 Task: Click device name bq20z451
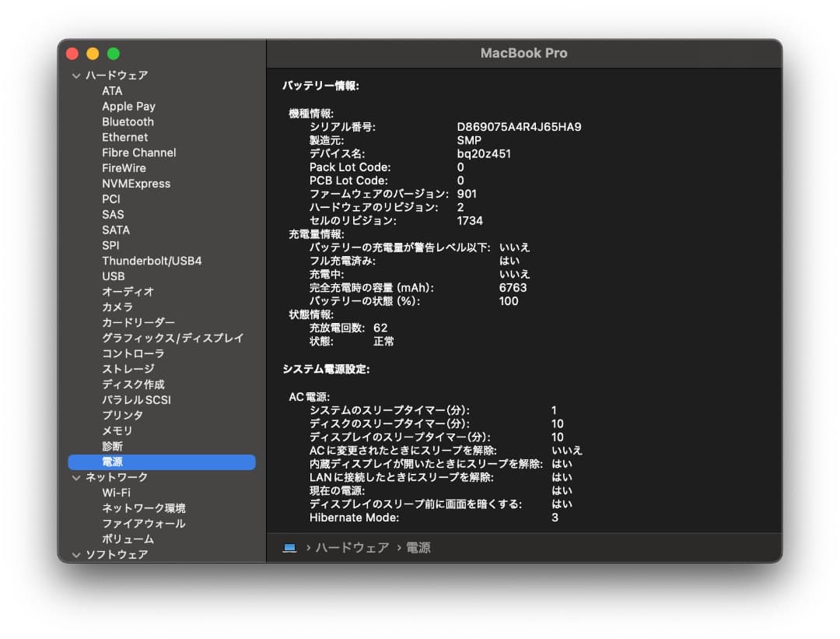[484, 154]
